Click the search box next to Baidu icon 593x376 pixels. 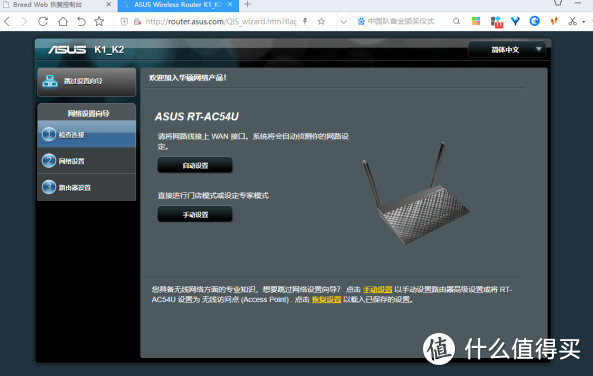pos(401,22)
